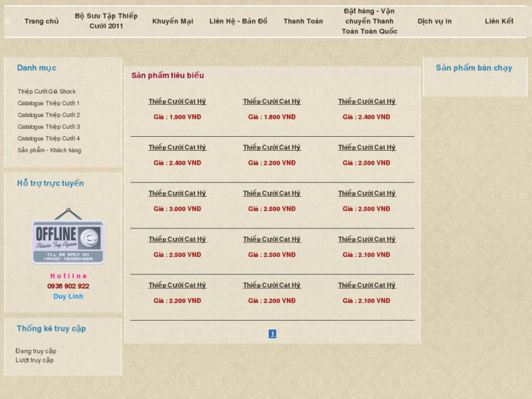Click Sản phẩm tiêu biểu heading
This screenshot has height=399, width=532.
pos(168,75)
